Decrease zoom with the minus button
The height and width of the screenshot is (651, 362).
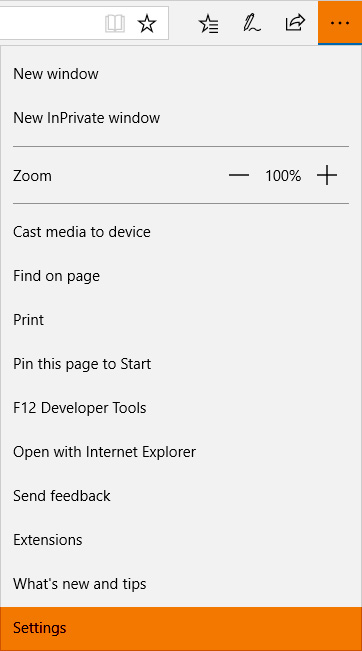239,176
